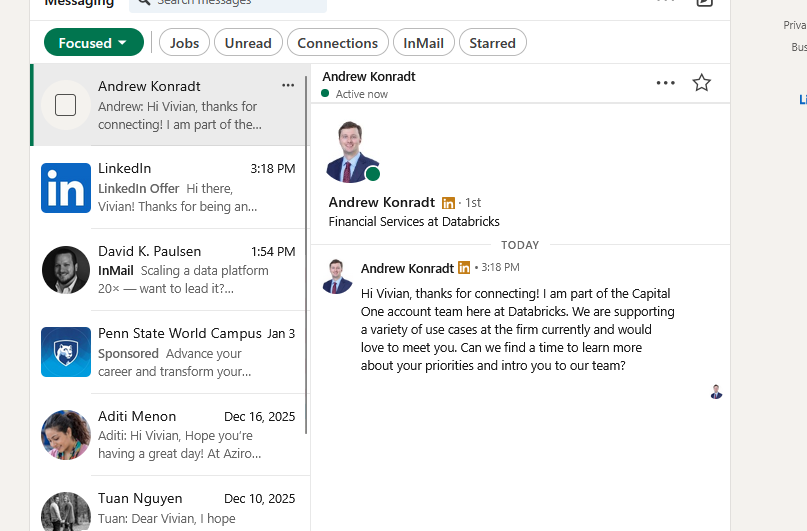Toggle the Starred filter pill

coord(492,43)
